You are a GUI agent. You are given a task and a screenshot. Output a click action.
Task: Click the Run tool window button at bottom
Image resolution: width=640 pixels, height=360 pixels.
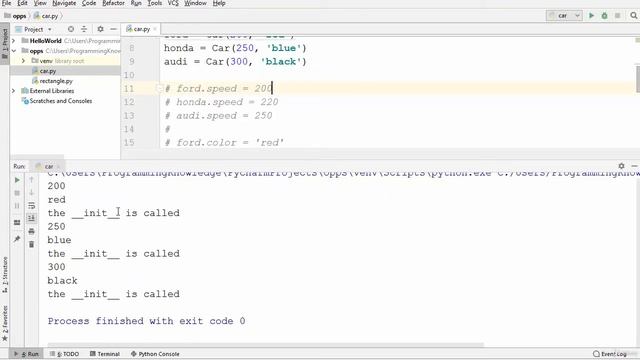(27, 354)
